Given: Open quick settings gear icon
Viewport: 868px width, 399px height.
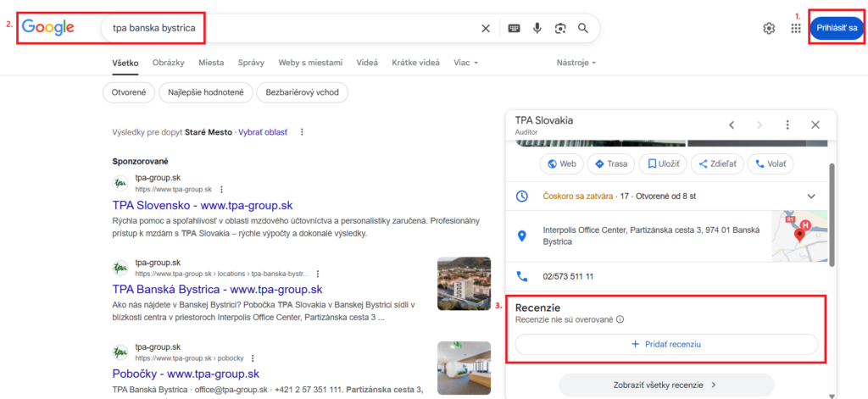Looking at the screenshot, I should [769, 28].
